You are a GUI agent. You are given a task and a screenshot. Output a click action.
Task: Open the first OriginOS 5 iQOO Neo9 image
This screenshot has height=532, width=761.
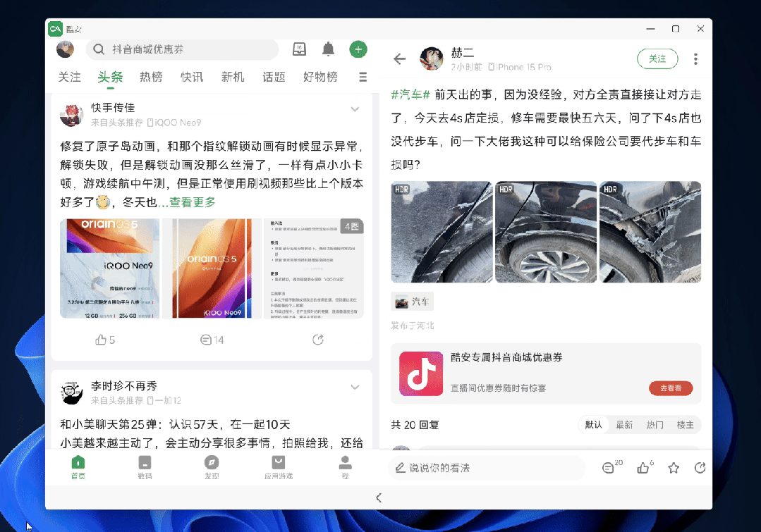click(x=110, y=268)
